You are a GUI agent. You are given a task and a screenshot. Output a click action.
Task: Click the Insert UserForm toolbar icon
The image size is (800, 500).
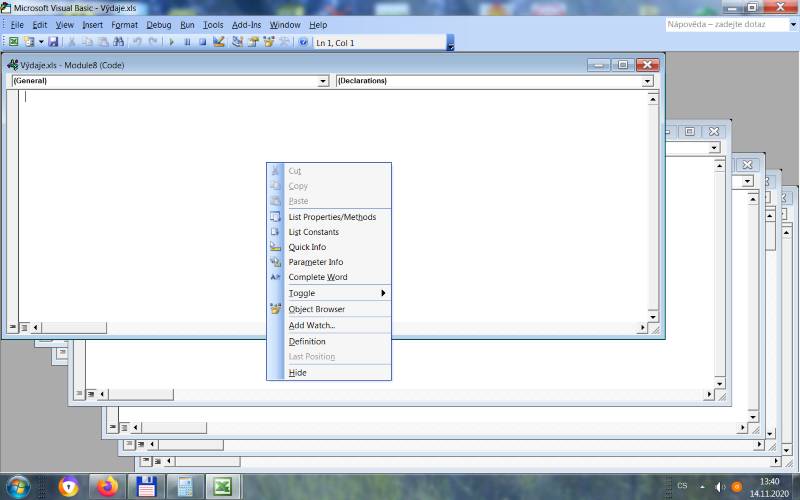tap(29, 42)
